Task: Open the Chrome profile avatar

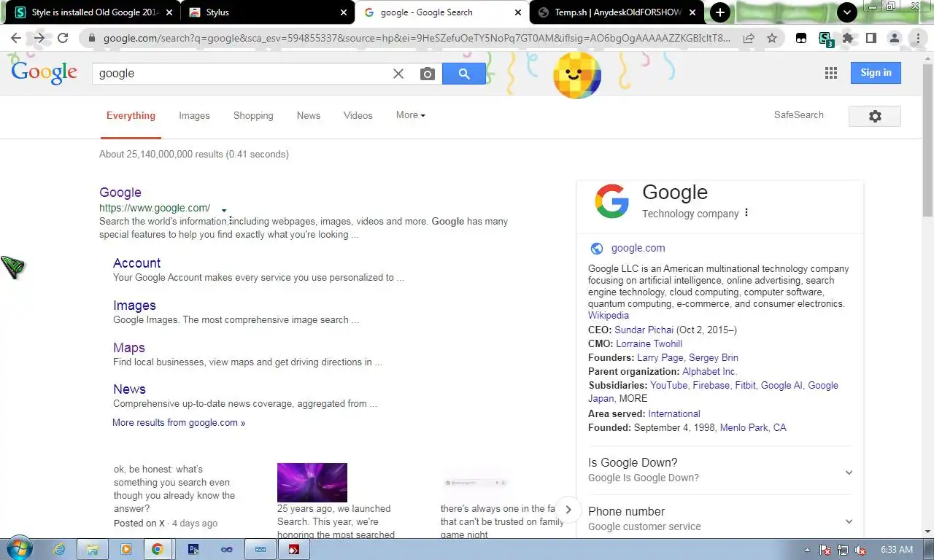Action: point(894,38)
